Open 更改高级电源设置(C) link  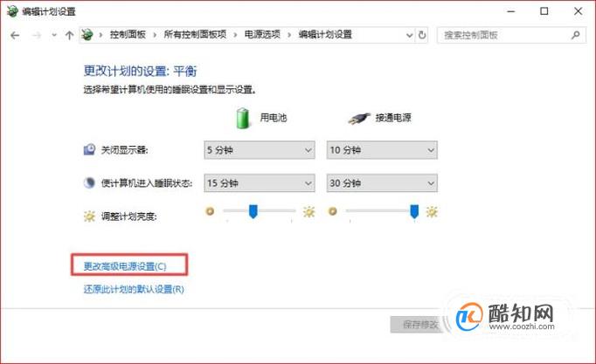coord(125,266)
